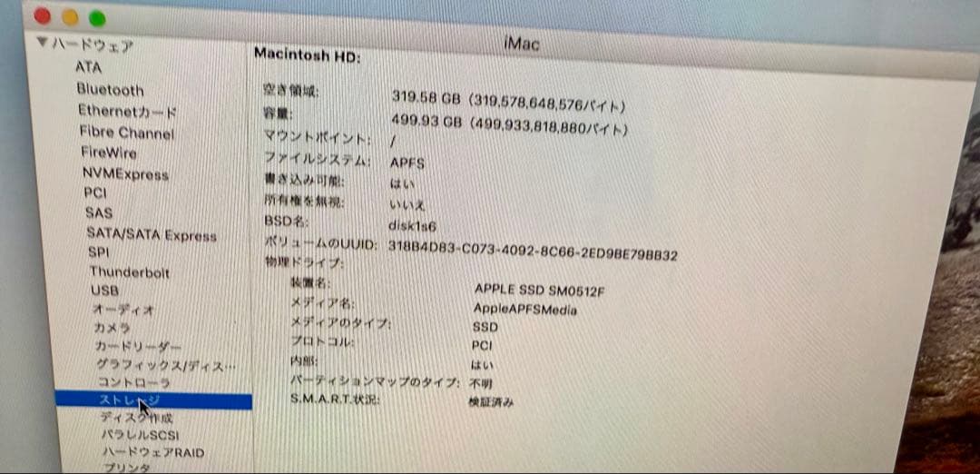
Task: Select ディスク作成 in the sidebar
Action: tap(137, 418)
